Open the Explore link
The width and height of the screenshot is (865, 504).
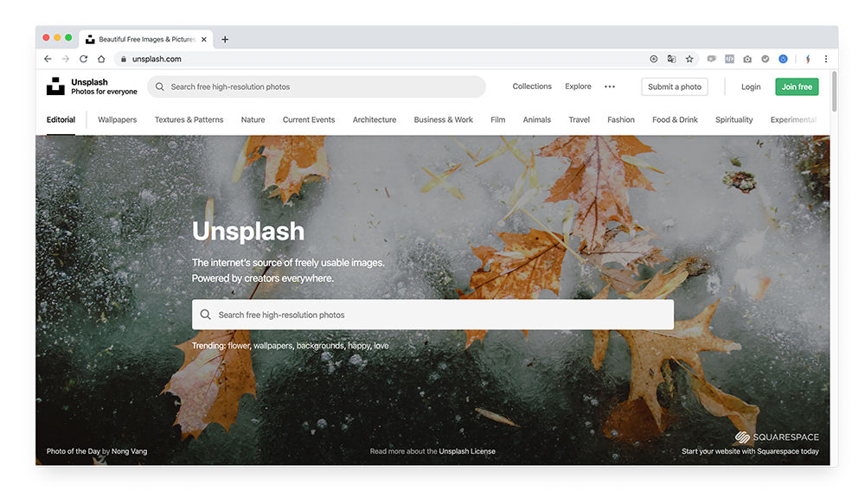click(578, 86)
